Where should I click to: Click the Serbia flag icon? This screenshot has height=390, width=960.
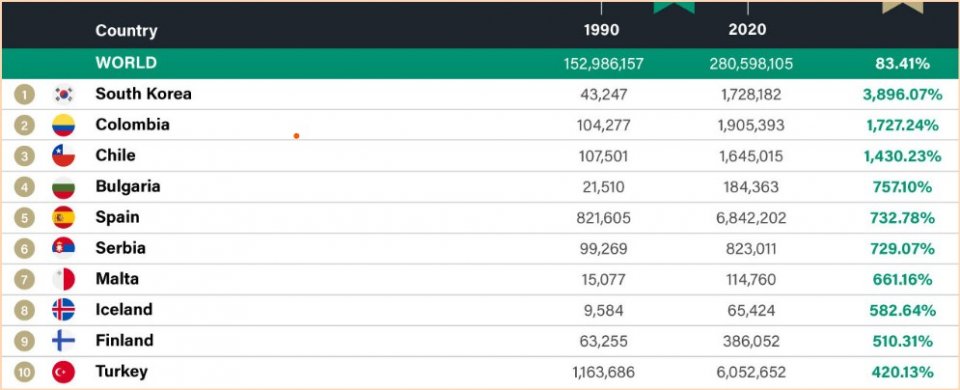coord(63,248)
